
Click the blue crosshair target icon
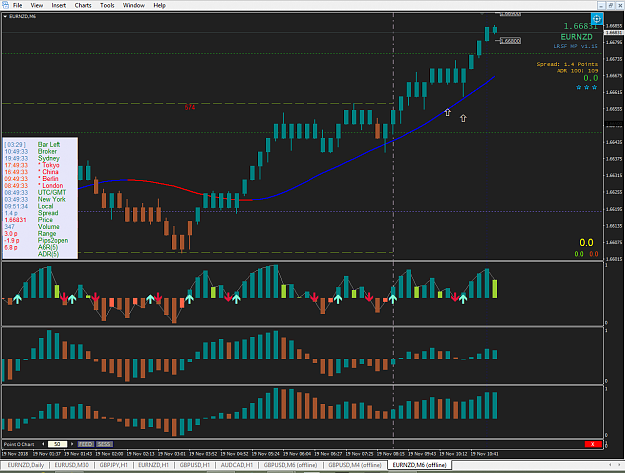[596, 19]
